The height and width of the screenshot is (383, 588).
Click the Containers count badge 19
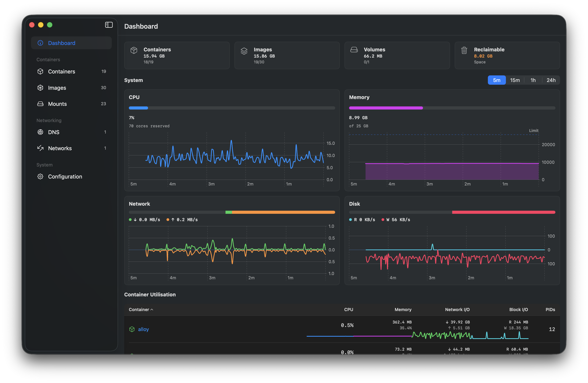[104, 71]
